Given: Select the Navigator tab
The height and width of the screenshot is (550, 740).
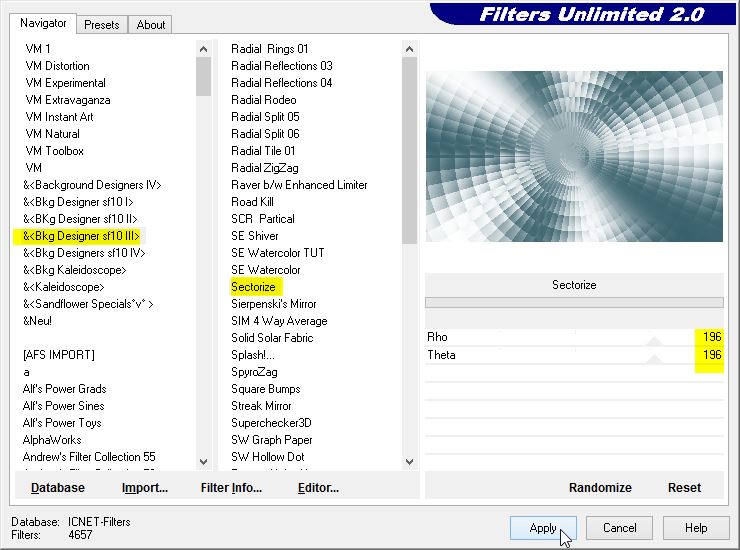Looking at the screenshot, I should click(43, 23).
